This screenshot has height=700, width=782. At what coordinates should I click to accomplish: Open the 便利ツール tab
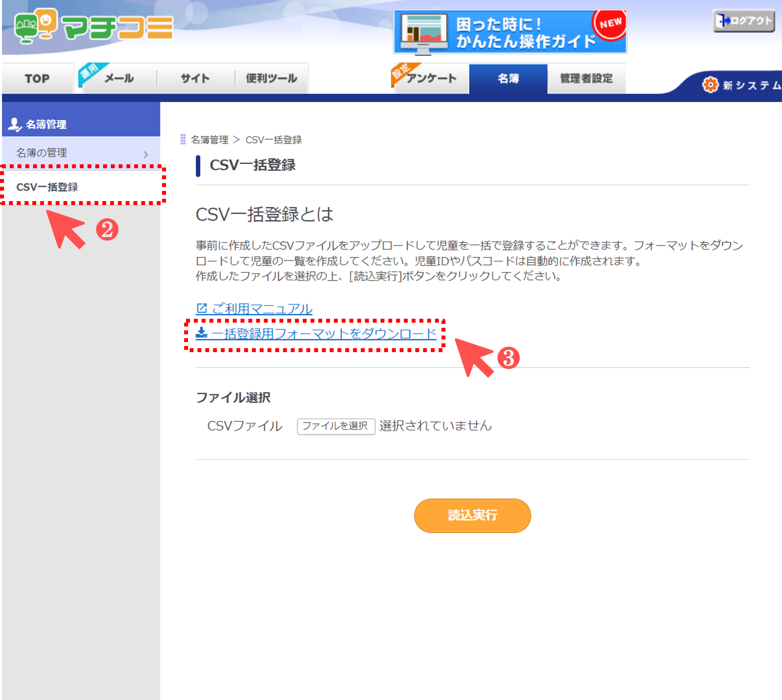272,78
